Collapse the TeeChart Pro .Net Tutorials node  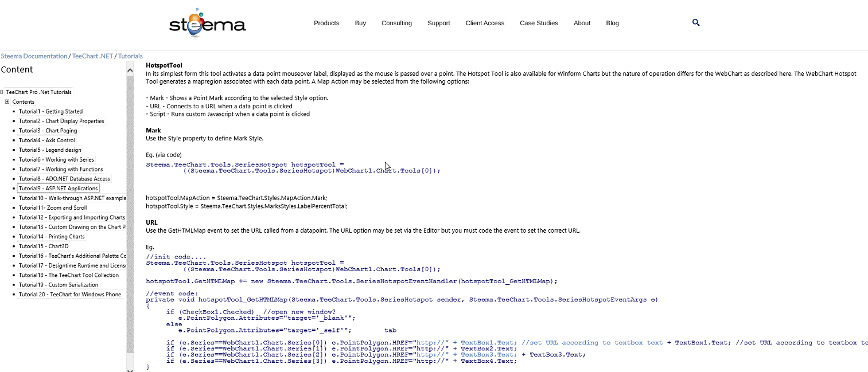[x=2, y=92]
